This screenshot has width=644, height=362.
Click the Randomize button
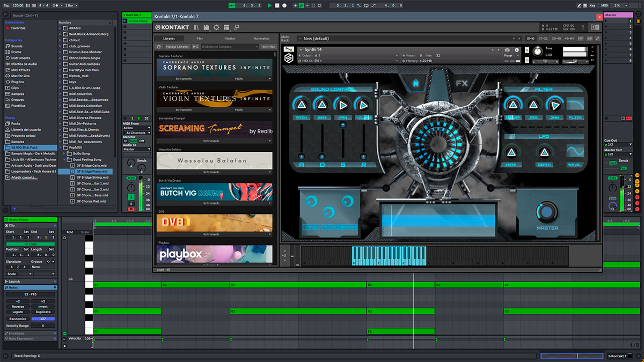(x=18, y=319)
